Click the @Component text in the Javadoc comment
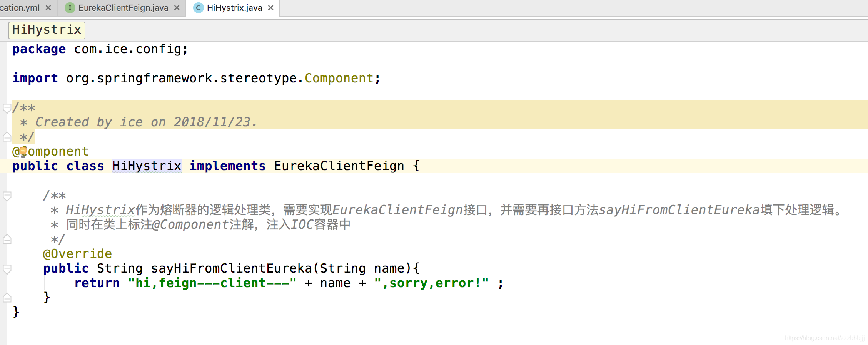The height and width of the screenshot is (345, 868). tap(190, 224)
